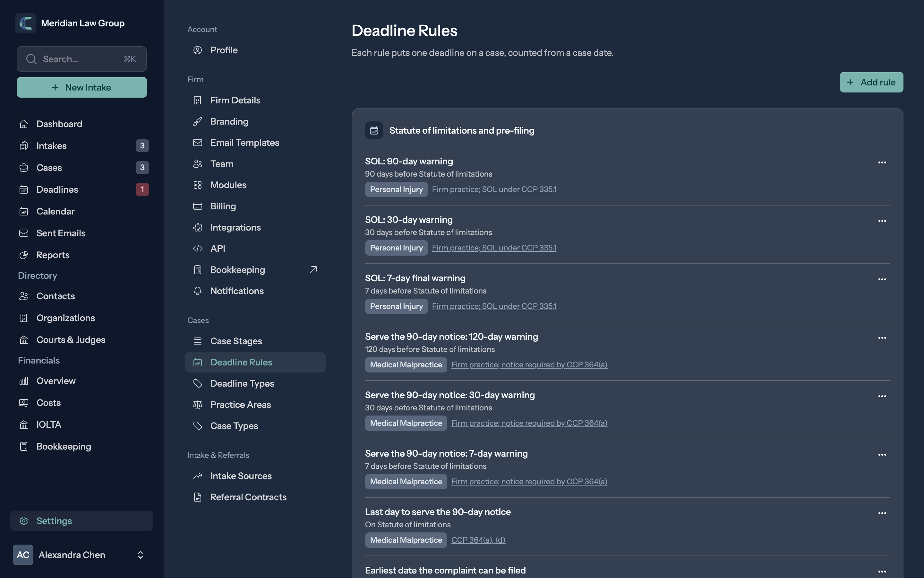Open options for 120-day warning notice rule
Screen dimensions: 924x578
882,338
